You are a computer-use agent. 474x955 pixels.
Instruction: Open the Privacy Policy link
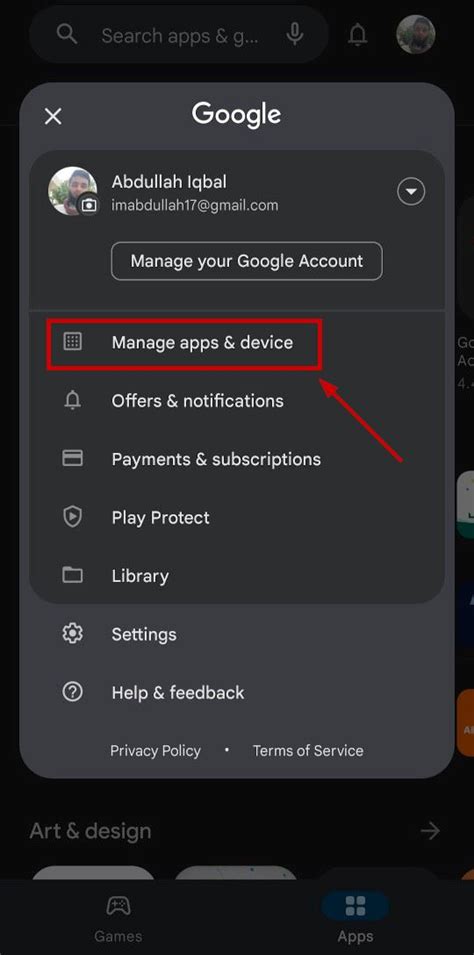point(155,751)
